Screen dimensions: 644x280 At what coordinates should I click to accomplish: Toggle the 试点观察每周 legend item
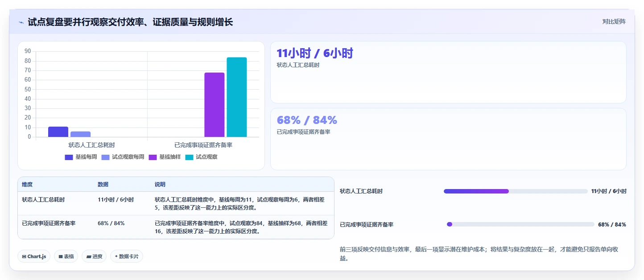tap(123, 157)
